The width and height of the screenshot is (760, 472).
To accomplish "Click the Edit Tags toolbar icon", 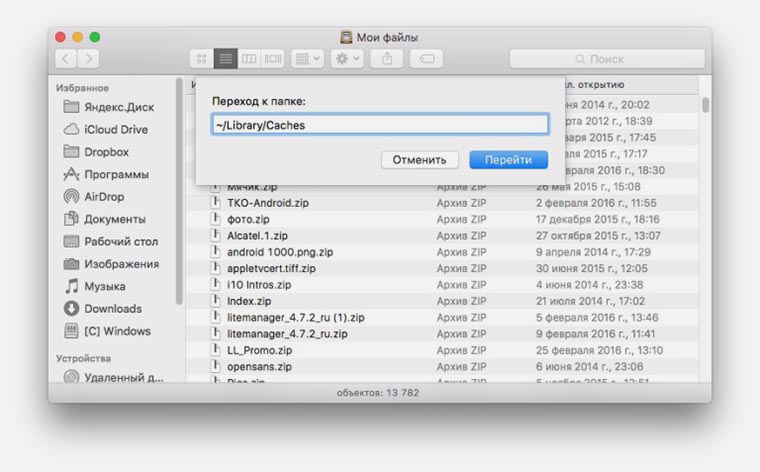I will (x=426, y=59).
